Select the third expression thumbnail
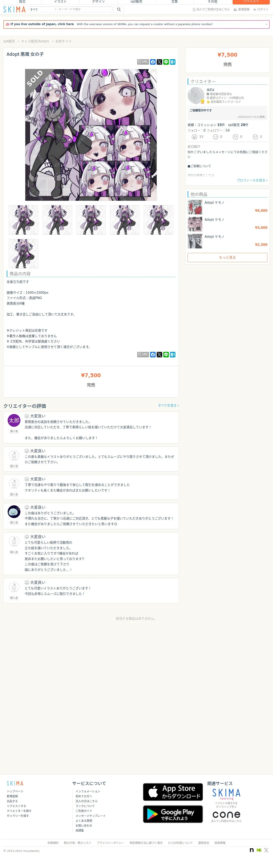273x868 pixels. tap(91, 220)
